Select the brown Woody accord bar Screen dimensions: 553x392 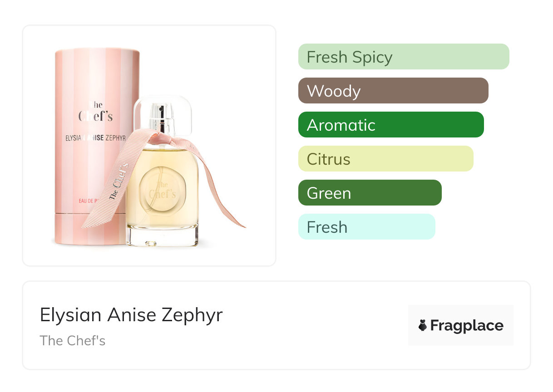click(393, 91)
